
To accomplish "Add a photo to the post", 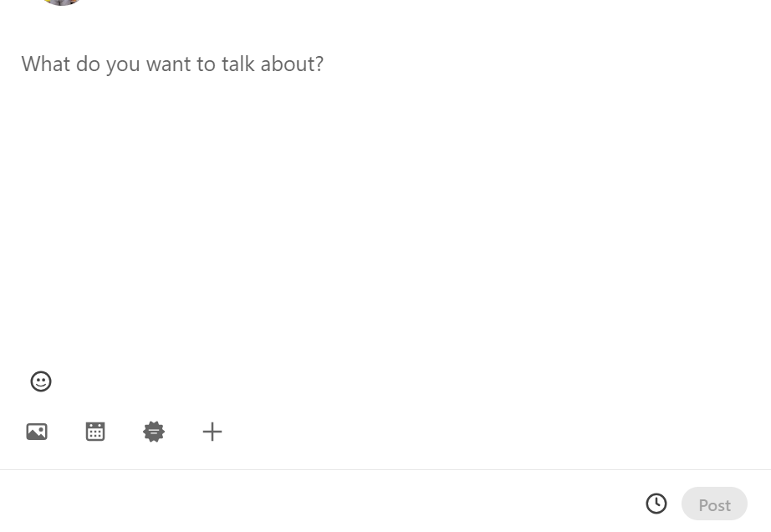I will pyautogui.click(x=37, y=432).
